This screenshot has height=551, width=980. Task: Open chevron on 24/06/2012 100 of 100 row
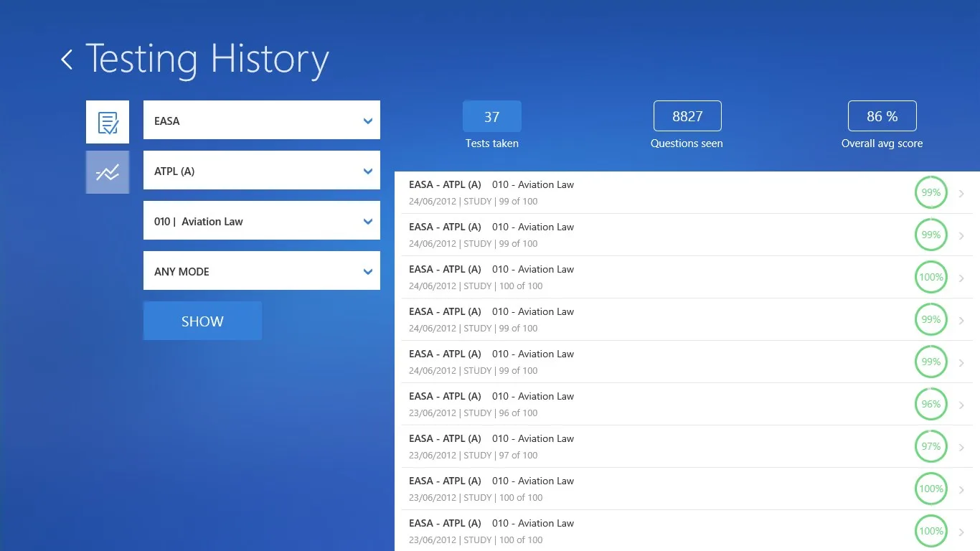[961, 278]
